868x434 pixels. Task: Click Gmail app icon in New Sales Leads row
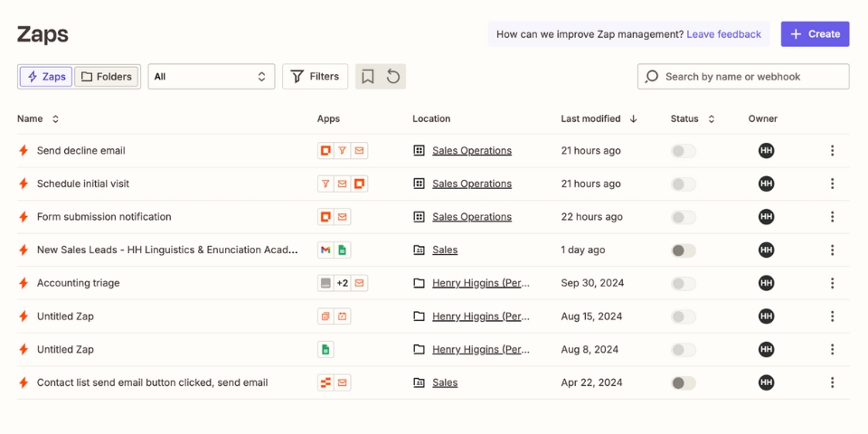325,250
